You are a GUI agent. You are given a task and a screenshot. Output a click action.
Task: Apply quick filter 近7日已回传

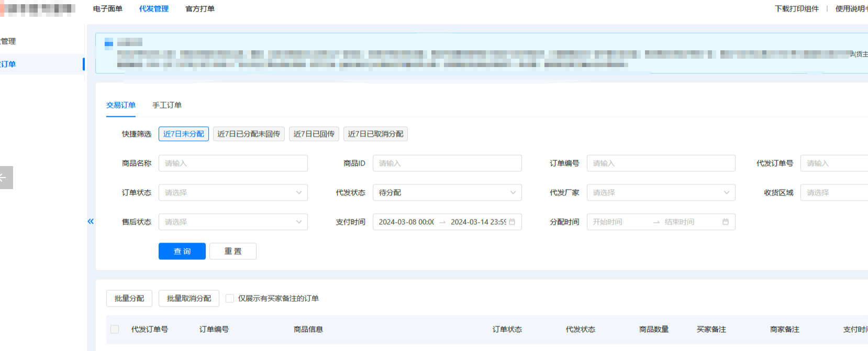pos(314,134)
